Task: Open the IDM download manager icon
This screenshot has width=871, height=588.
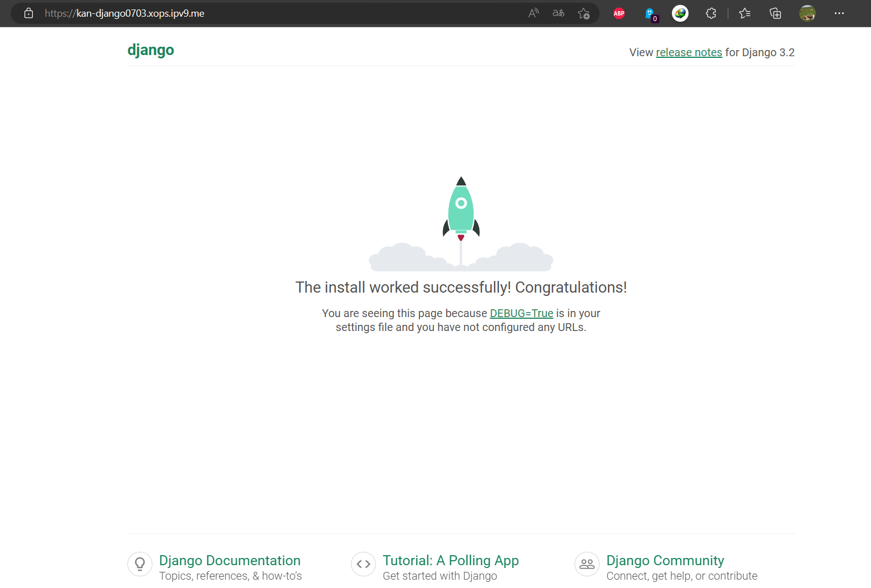Action: (x=680, y=13)
